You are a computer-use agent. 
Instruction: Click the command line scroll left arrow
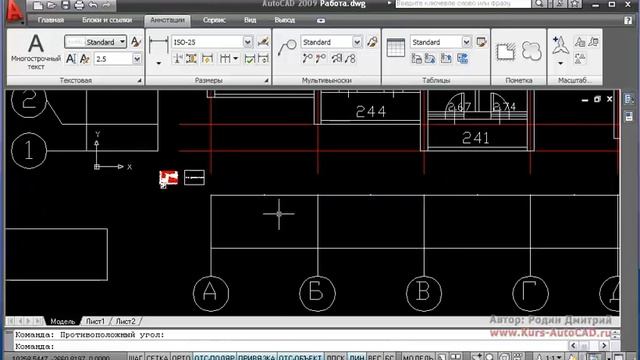[573, 346]
